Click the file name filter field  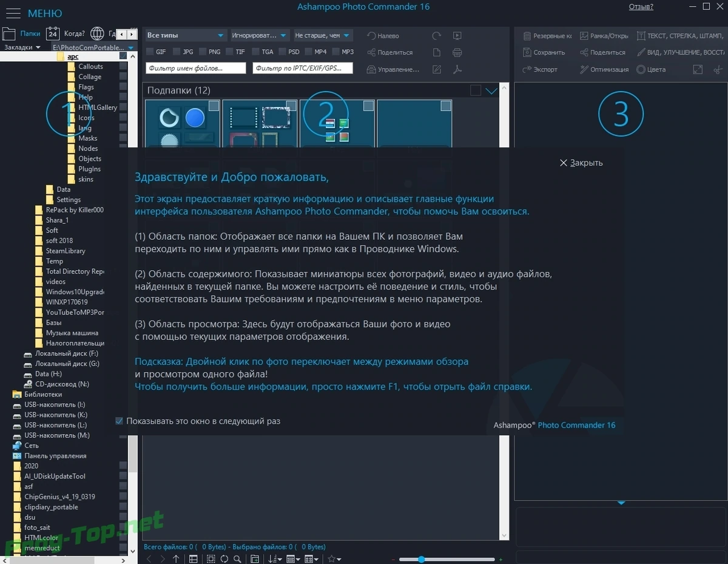(x=196, y=69)
